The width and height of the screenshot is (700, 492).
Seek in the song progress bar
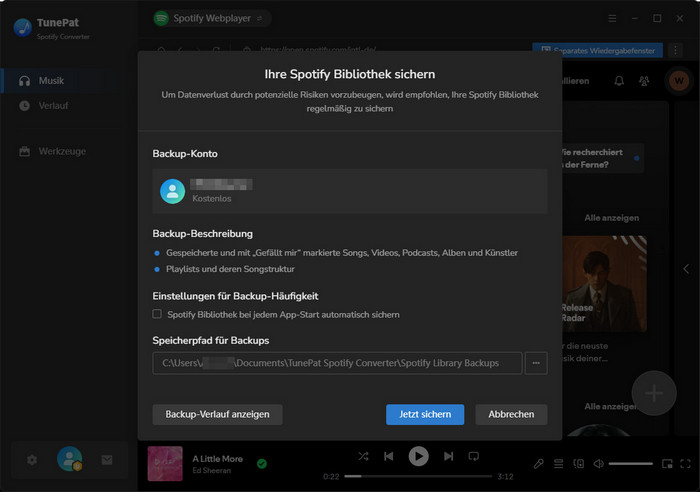(x=418, y=476)
